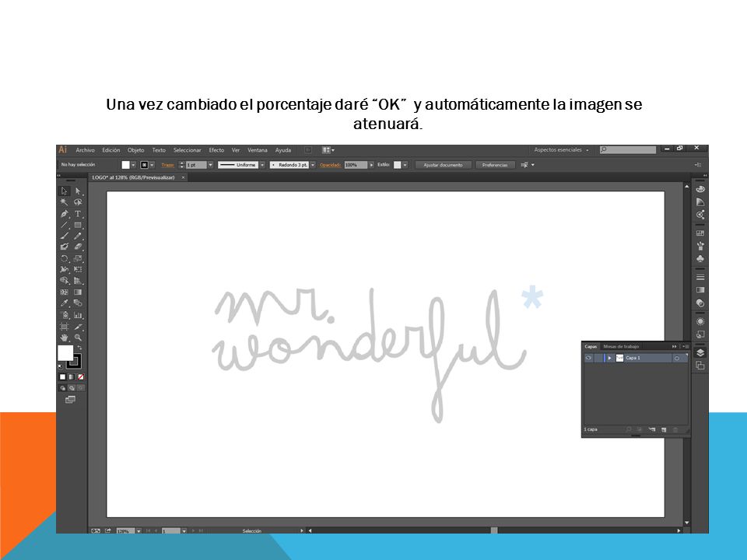Activate the Type tool
The height and width of the screenshot is (560, 747).
(78, 214)
